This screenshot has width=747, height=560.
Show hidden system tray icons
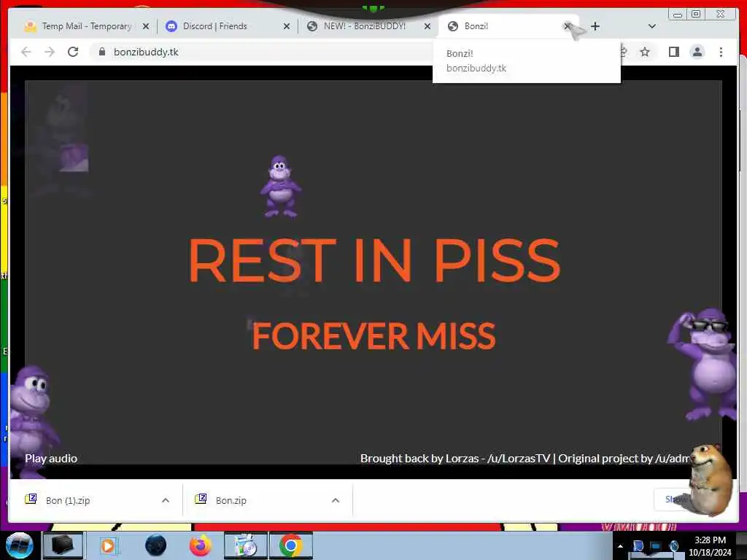(x=620, y=546)
